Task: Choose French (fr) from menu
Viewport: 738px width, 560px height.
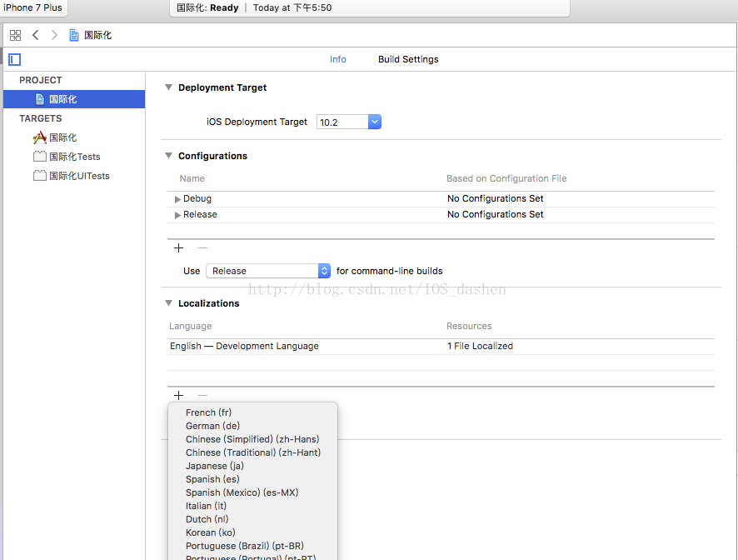Action: pos(252,412)
